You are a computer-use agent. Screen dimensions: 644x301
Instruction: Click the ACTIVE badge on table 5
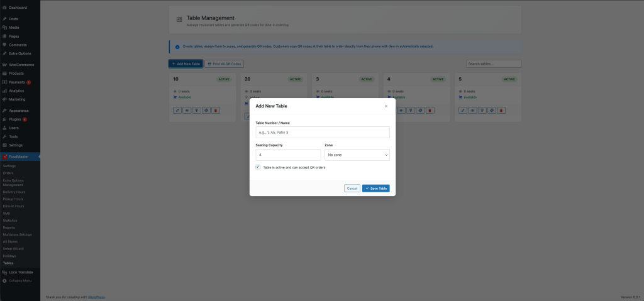click(x=509, y=79)
